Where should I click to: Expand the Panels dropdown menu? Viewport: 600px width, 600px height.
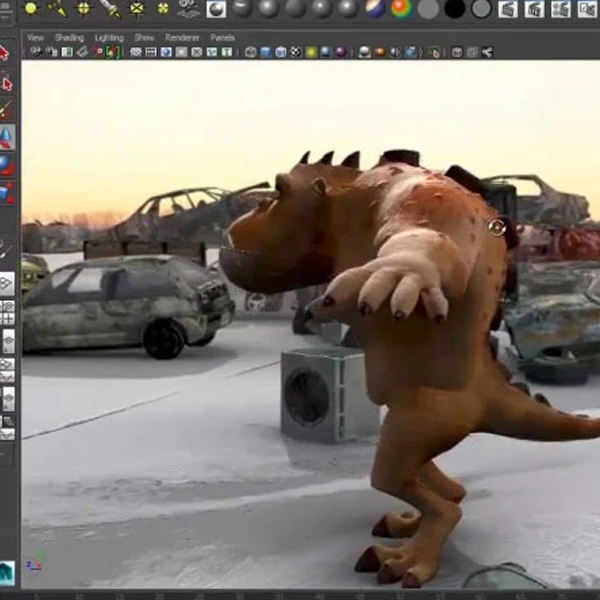tap(222, 37)
